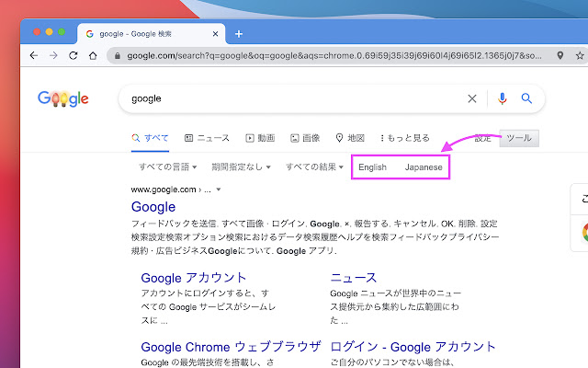588x368 pixels.
Task: Expand the すべての結果 results dropdown
Action: pyautogui.click(x=314, y=167)
